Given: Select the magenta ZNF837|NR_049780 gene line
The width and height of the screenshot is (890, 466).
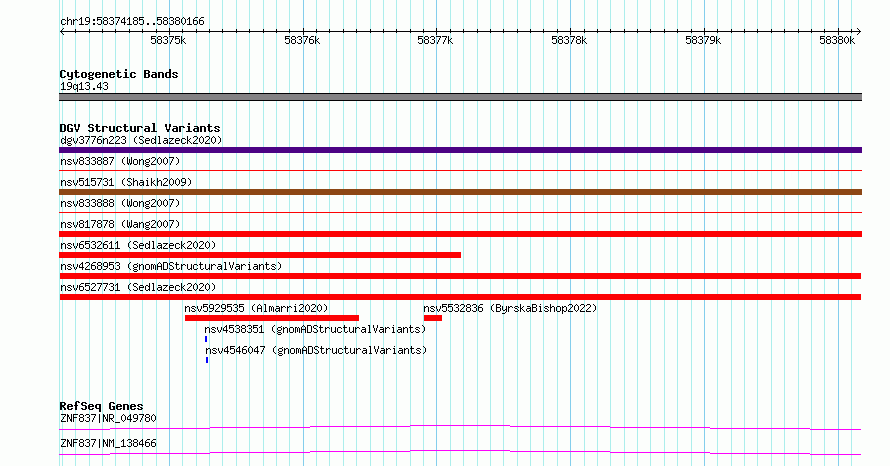Looking at the screenshot, I should pos(460,427).
